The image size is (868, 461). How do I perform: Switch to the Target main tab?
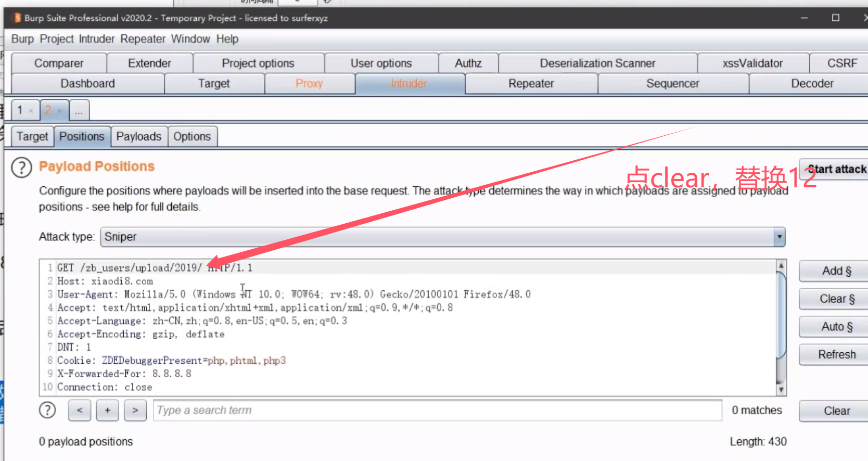point(214,83)
